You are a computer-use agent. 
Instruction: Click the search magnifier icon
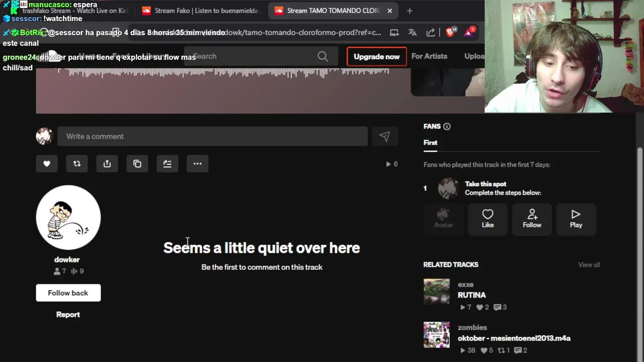pyautogui.click(x=323, y=56)
